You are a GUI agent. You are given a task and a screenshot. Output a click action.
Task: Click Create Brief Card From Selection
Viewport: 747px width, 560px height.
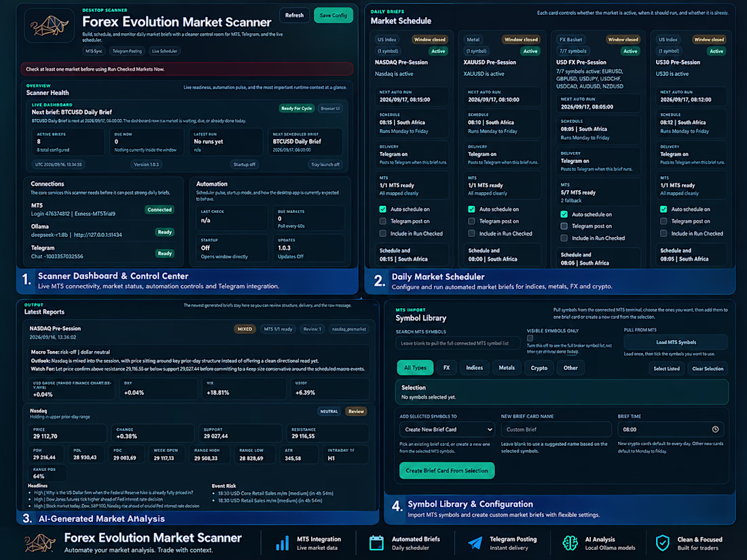446,470
